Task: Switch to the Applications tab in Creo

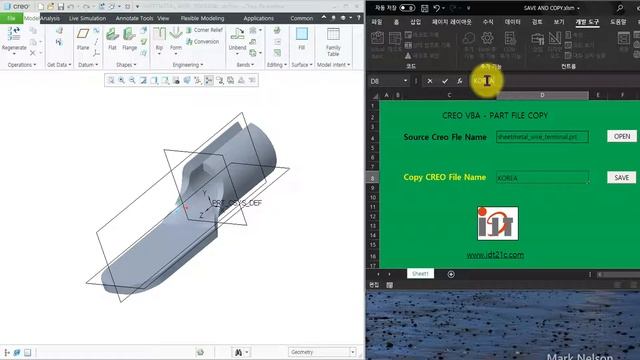Action: click(x=258, y=18)
